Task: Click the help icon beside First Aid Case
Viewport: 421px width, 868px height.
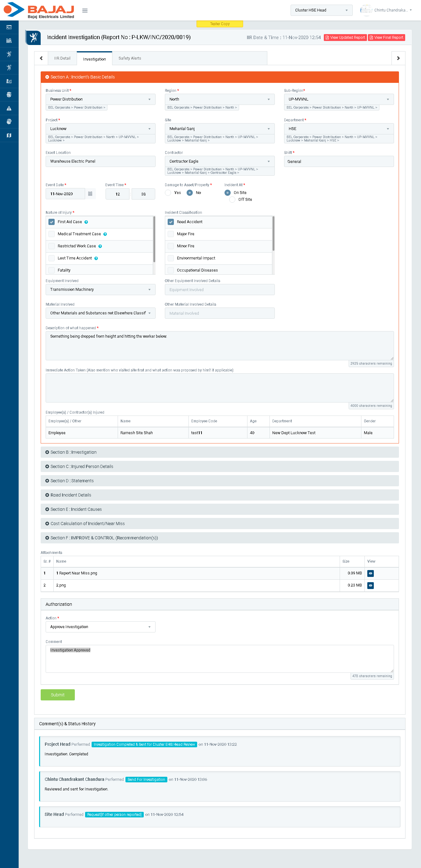Action: click(86, 222)
